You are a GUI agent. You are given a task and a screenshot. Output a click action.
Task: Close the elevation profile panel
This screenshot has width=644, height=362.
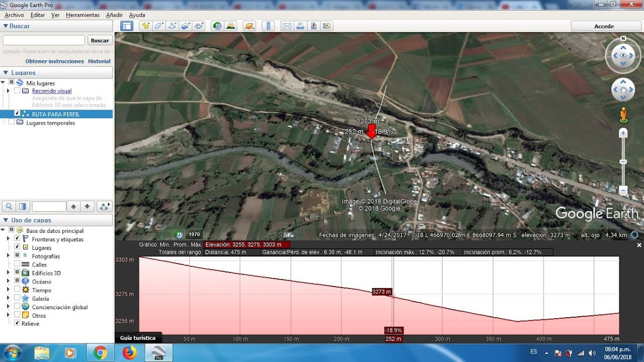pyautogui.click(x=639, y=245)
